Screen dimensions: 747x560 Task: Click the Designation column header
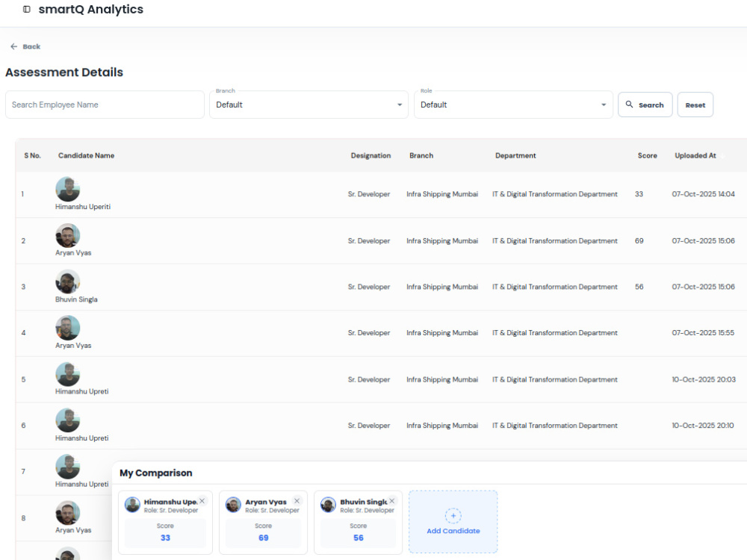(x=371, y=156)
